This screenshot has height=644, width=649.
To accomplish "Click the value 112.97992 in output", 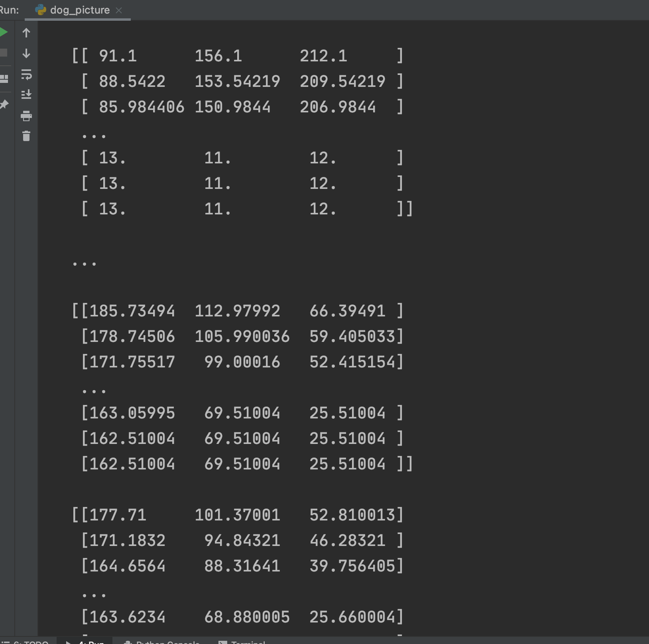I will [x=237, y=311].
